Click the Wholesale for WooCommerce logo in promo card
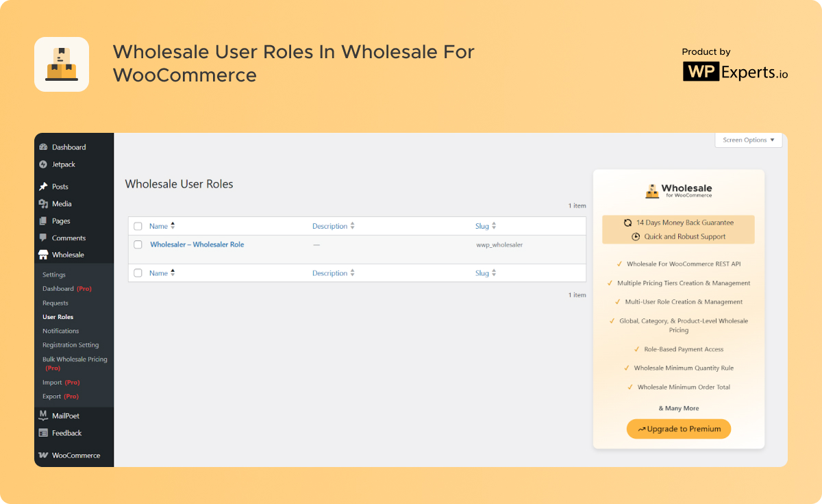822x504 pixels. tap(678, 190)
